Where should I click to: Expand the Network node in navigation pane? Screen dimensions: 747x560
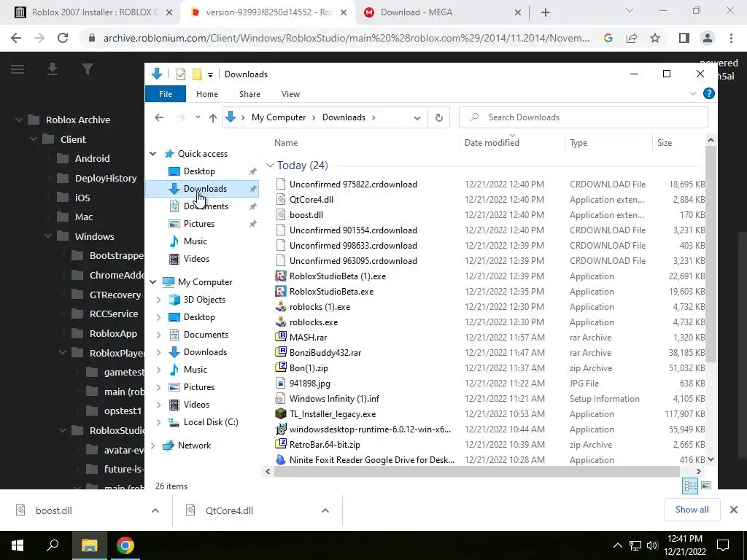(x=153, y=446)
